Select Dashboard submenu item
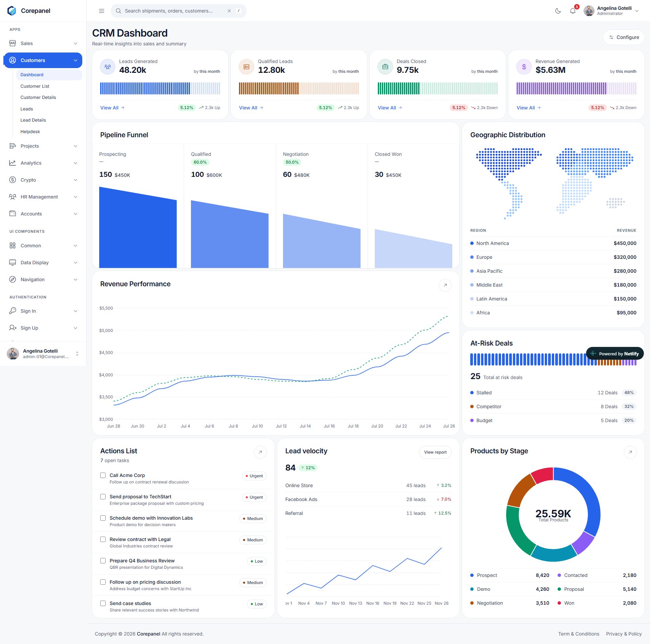650x644 pixels. (49, 75)
